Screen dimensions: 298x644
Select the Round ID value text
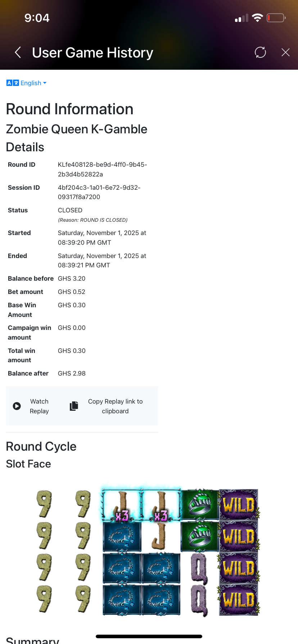(x=102, y=169)
